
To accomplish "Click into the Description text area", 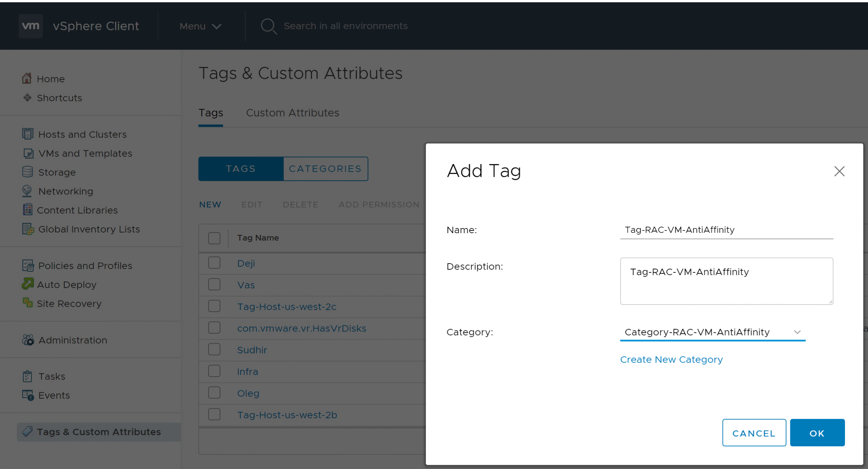I will point(726,281).
